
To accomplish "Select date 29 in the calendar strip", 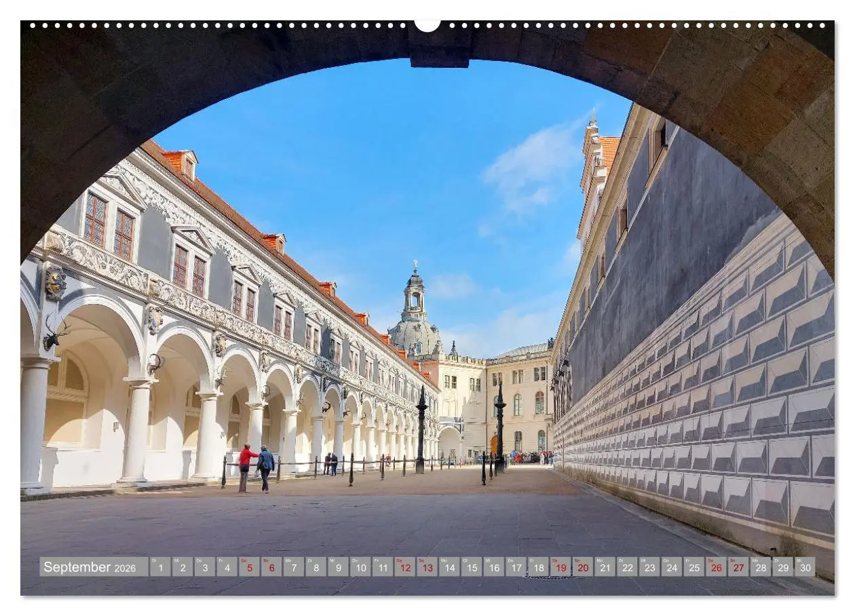I will [x=782, y=567].
